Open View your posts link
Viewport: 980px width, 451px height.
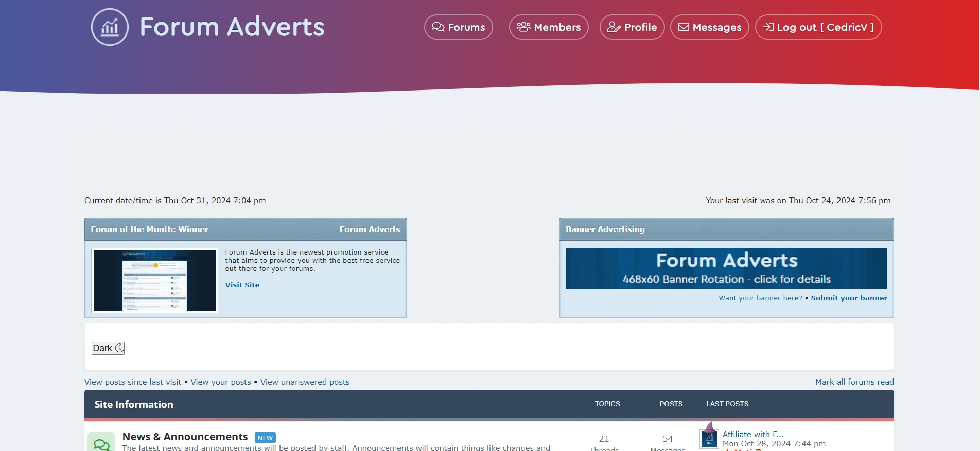(x=221, y=382)
